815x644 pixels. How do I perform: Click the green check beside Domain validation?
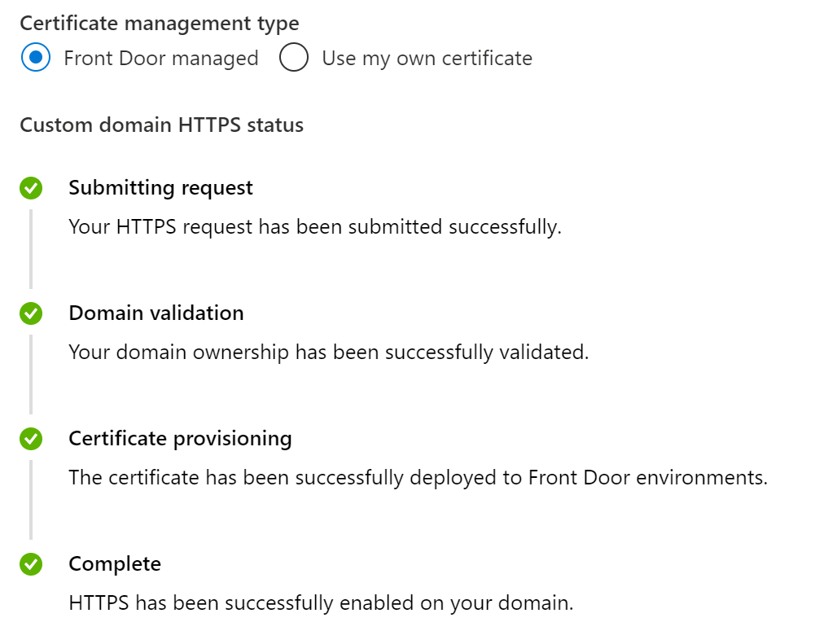pos(31,313)
